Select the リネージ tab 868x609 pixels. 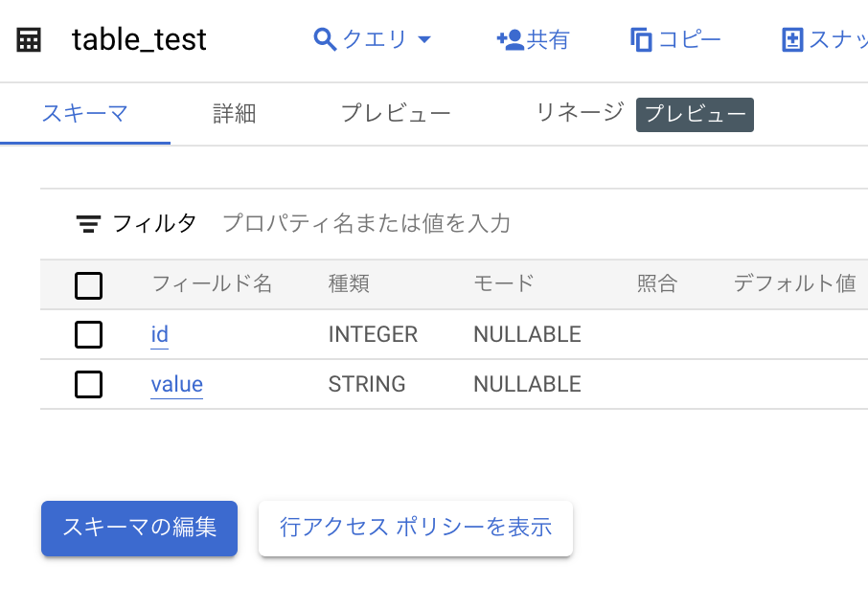pos(576,112)
